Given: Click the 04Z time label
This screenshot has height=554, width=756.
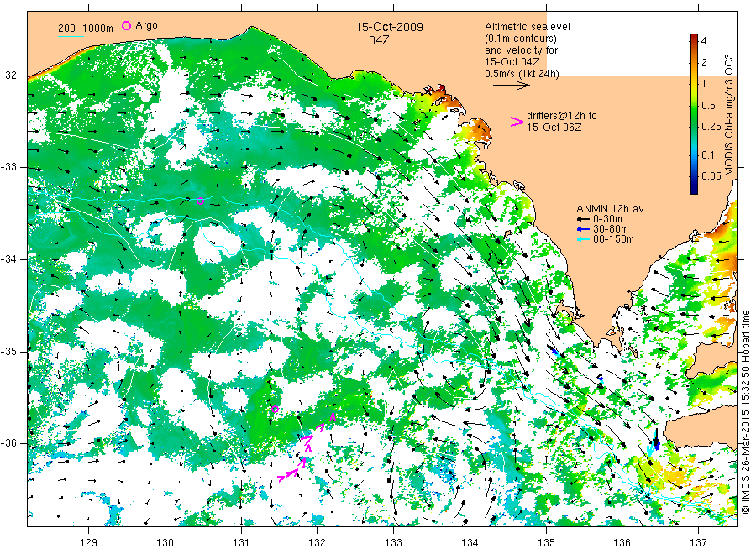Looking at the screenshot, I should pos(379,40).
